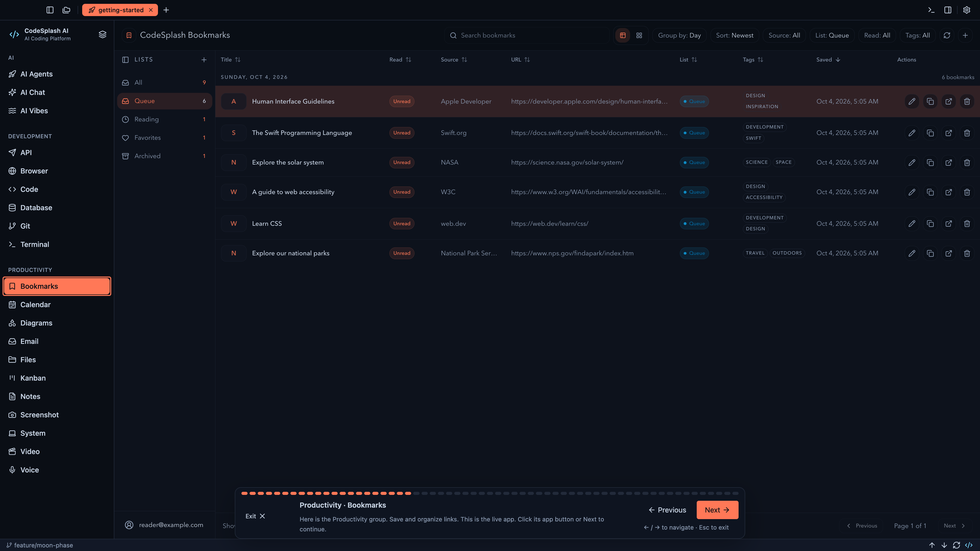Screen dimensions: 980x551
Task: Switch to grid view
Action: point(639,35)
